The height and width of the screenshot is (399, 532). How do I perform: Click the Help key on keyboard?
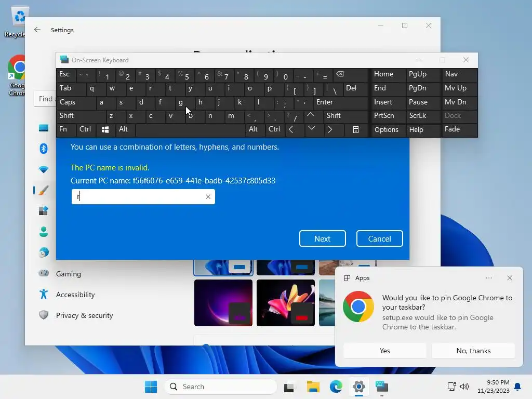pos(423,129)
